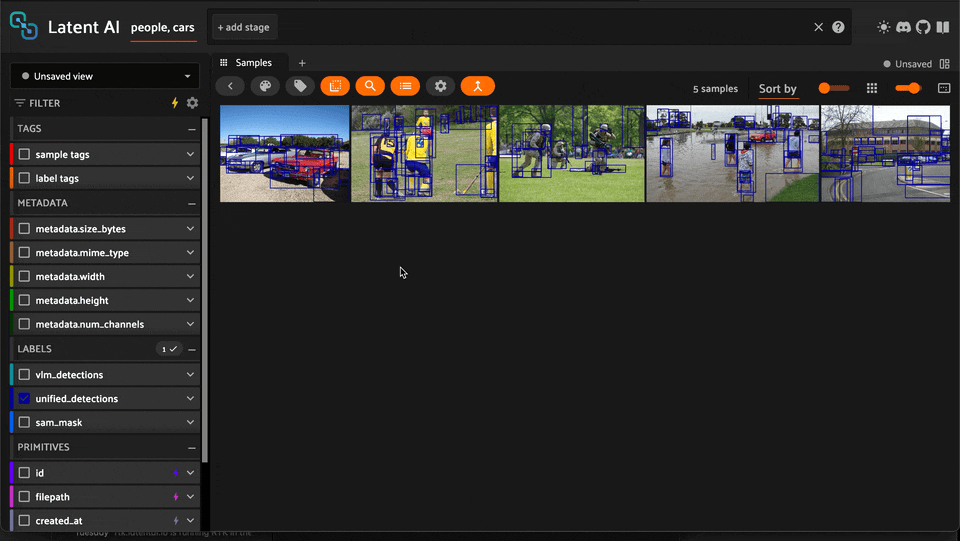Clear the 1 selected labels badge

[x=168, y=349]
